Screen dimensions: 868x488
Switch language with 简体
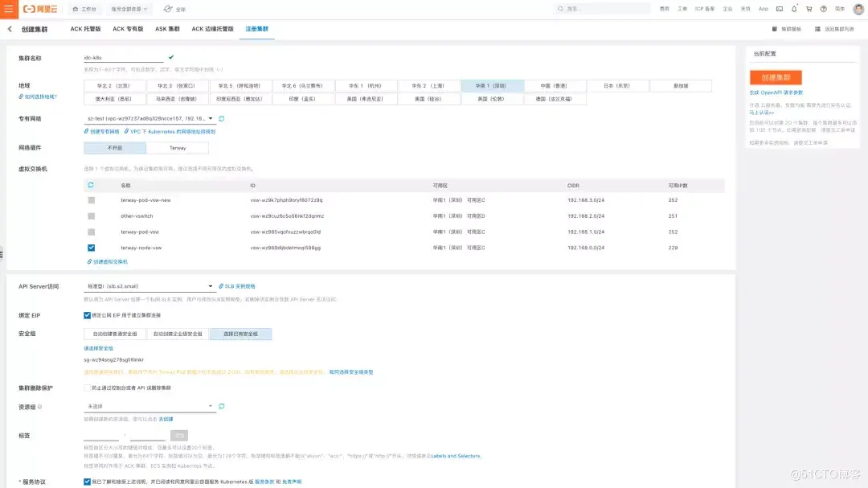(840, 9)
